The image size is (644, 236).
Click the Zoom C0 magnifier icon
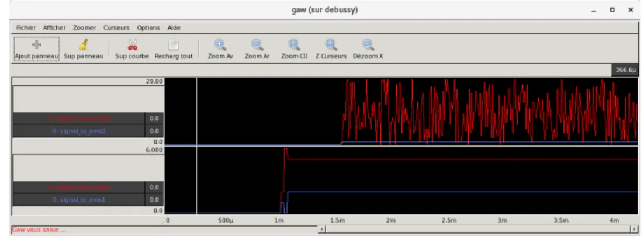(294, 44)
